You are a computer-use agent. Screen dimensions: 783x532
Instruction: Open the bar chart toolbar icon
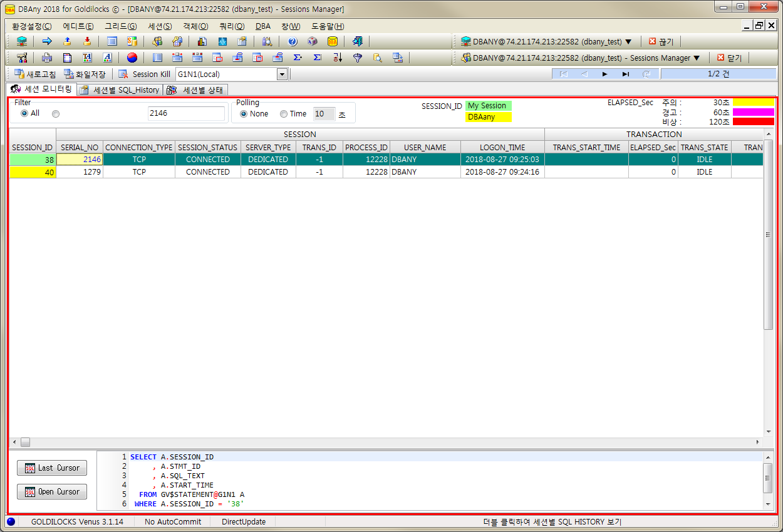pyautogui.click(x=202, y=41)
